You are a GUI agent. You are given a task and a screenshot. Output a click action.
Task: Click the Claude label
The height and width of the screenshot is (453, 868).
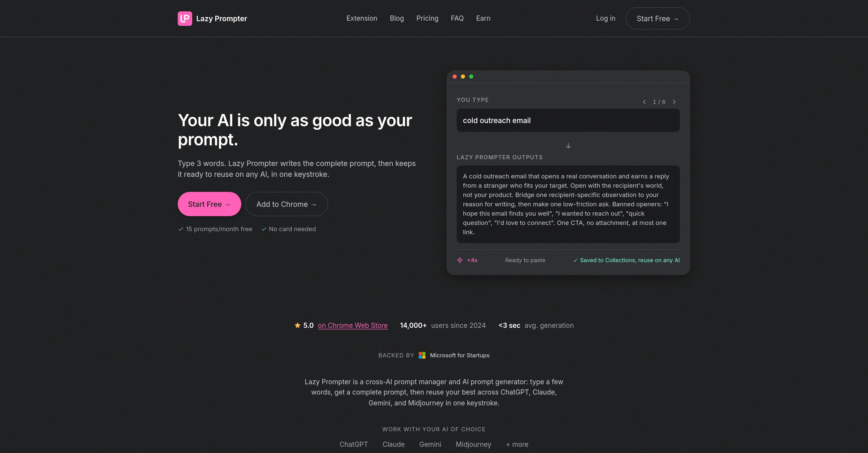click(x=393, y=444)
